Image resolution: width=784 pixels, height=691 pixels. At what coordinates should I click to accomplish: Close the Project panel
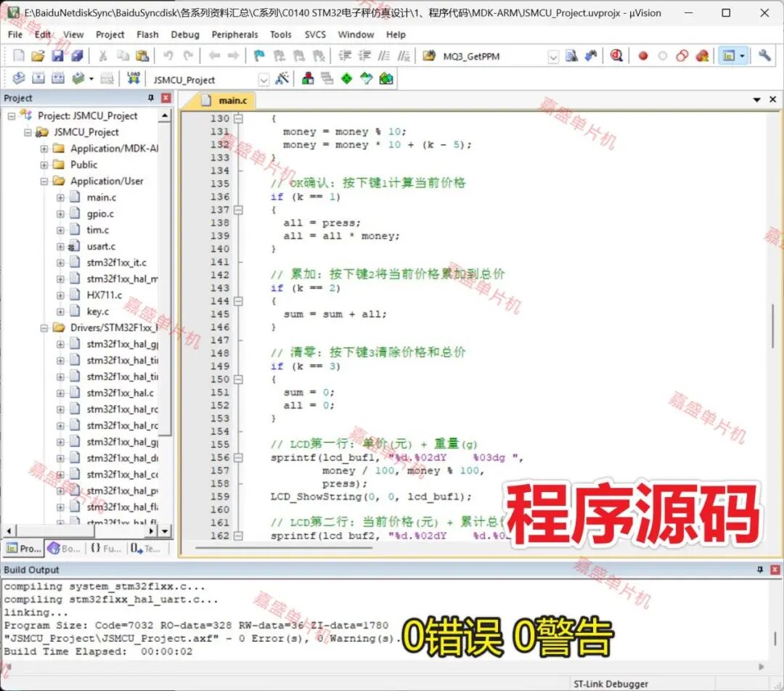166,98
